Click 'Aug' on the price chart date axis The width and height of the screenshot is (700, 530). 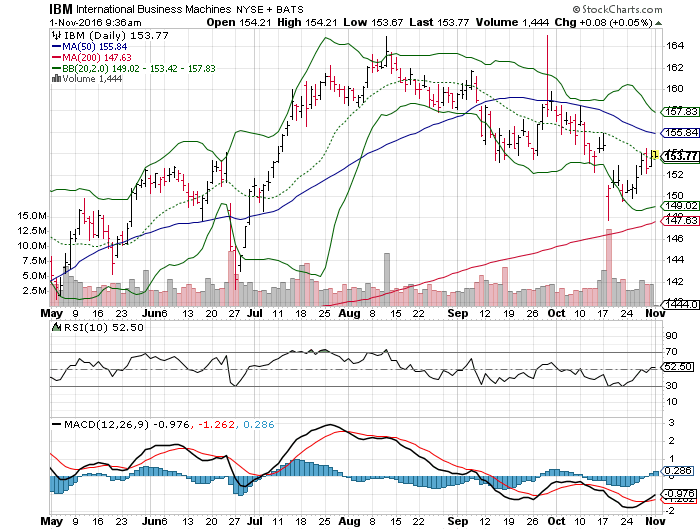349,313
